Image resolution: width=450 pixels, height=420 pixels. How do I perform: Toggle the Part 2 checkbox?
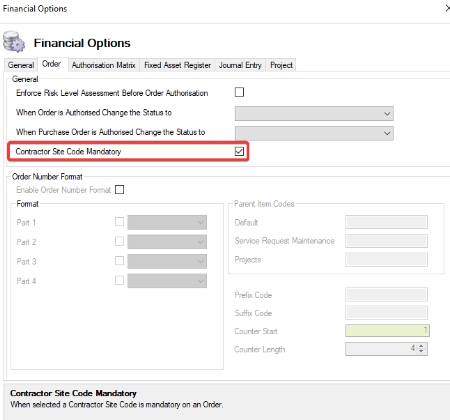click(119, 241)
